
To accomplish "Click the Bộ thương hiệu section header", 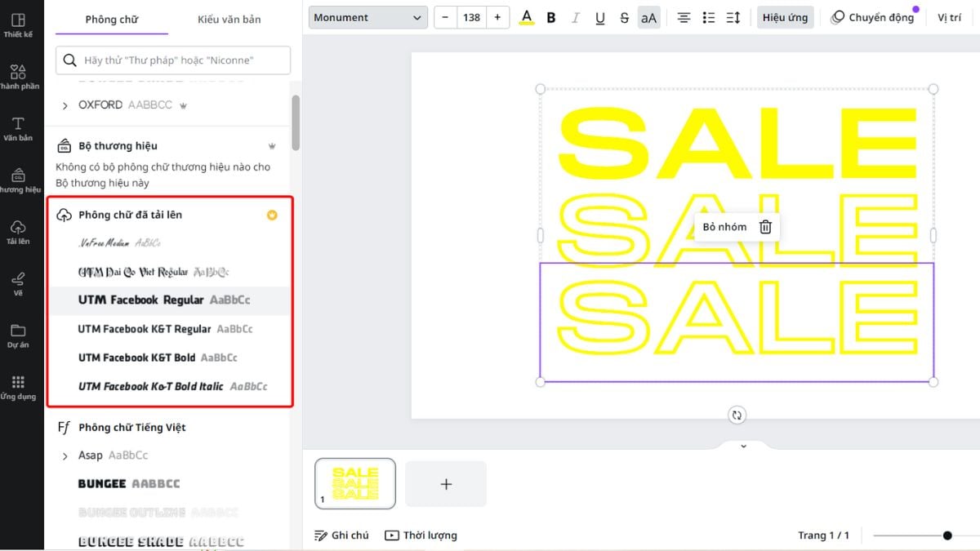I will (x=118, y=146).
